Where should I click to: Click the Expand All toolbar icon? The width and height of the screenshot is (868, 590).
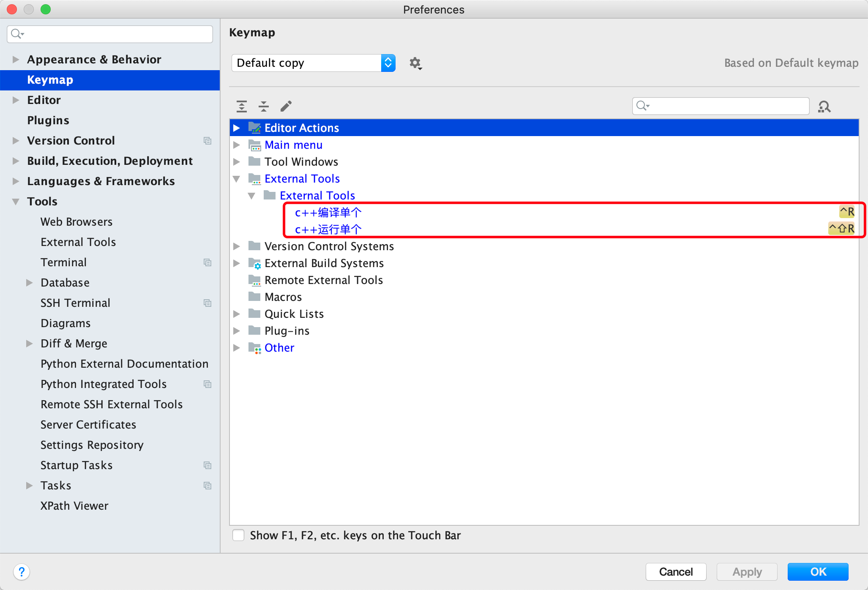click(242, 106)
